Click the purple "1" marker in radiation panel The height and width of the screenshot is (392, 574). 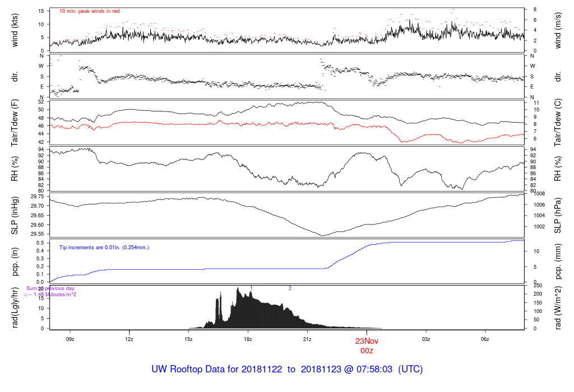251,288
